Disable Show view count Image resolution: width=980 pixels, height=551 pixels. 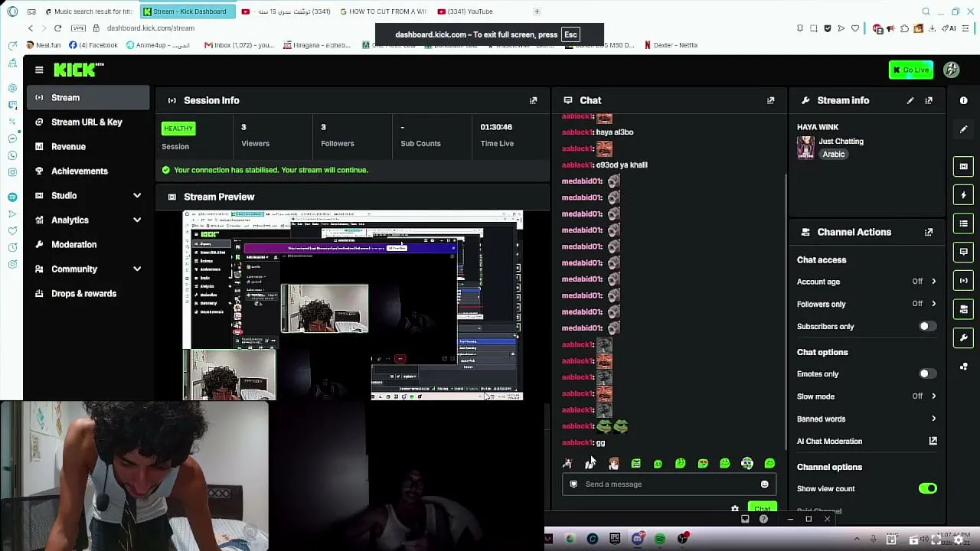927,488
